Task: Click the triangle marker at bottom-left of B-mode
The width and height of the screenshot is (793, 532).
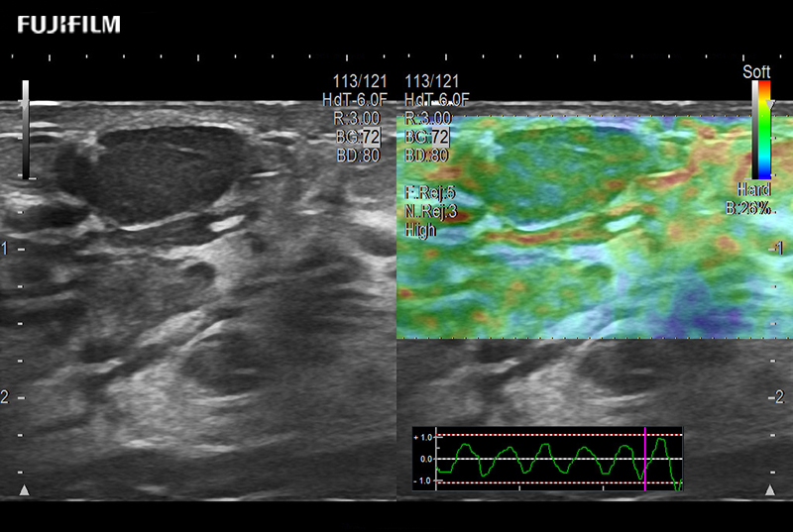Action: 24,490
